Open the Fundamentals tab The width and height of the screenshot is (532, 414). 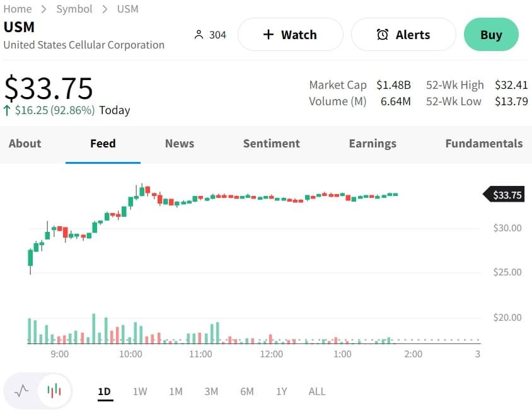[483, 144]
